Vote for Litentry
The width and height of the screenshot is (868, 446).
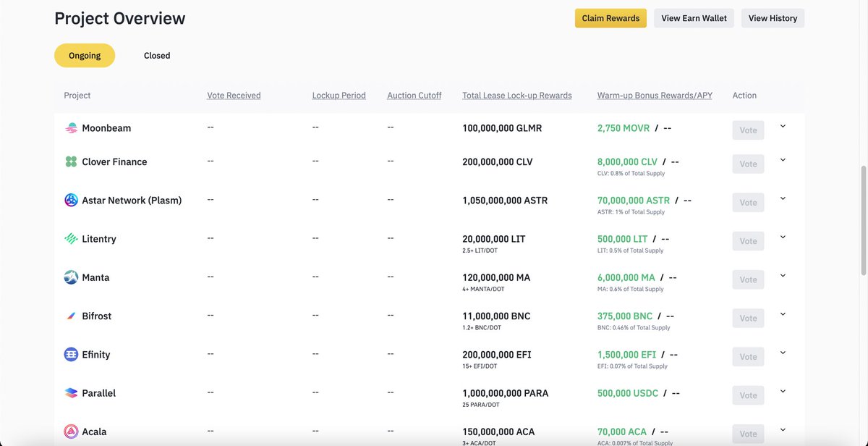[x=748, y=241]
